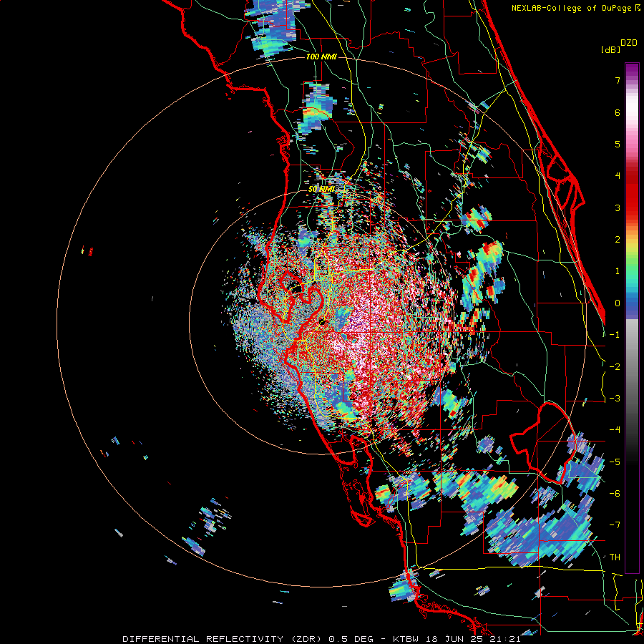Click the 4 value on the color scale
The width and height of the screenshot is (644, 644).
pyautogui.click(x=618, y=176)
